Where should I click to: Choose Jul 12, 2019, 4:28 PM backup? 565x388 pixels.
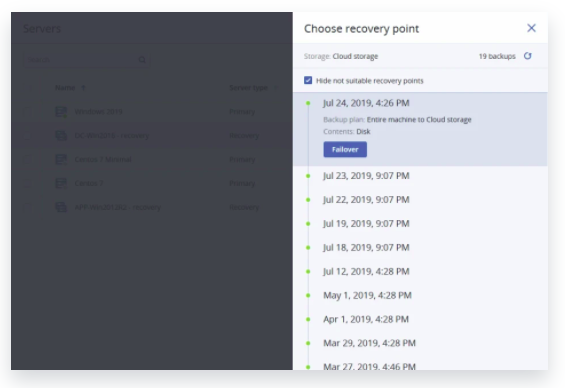point(366,271)
